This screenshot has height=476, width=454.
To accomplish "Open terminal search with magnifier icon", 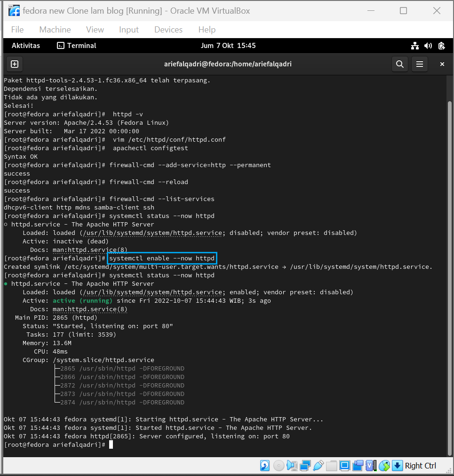I will tap(400, 64).
